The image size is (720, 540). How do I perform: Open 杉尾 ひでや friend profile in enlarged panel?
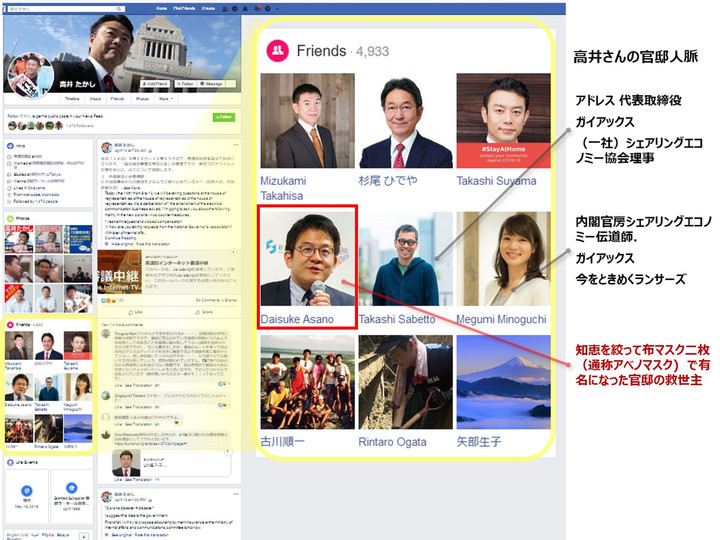tap(388, 180)
